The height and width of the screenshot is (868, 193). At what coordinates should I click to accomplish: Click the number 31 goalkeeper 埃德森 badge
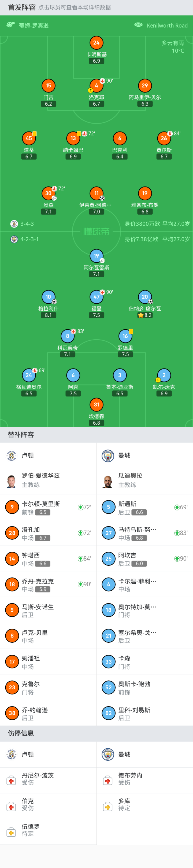[96, 405]
